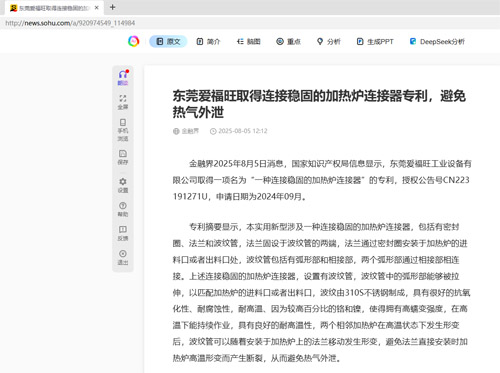Switch to the 简介 summary tab
This screenshot has height=373, width=500.
click(x=208, y=41)
